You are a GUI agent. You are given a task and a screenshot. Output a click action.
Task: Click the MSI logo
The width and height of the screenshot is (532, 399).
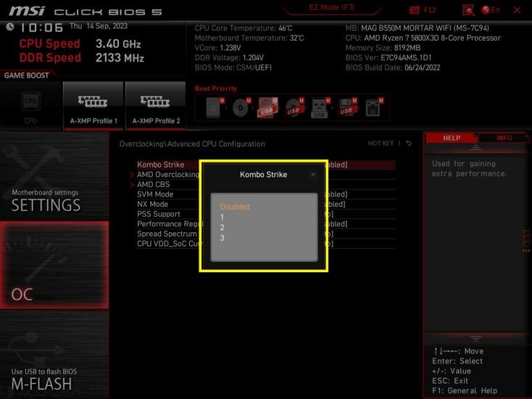coord(27,11)
